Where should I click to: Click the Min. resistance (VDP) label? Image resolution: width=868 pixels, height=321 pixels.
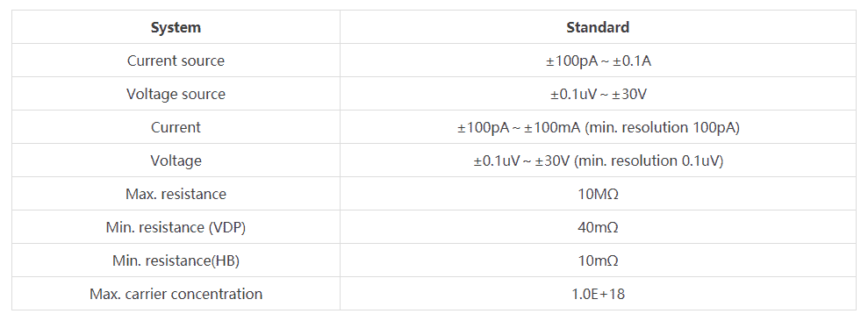(x=176, y=227)
